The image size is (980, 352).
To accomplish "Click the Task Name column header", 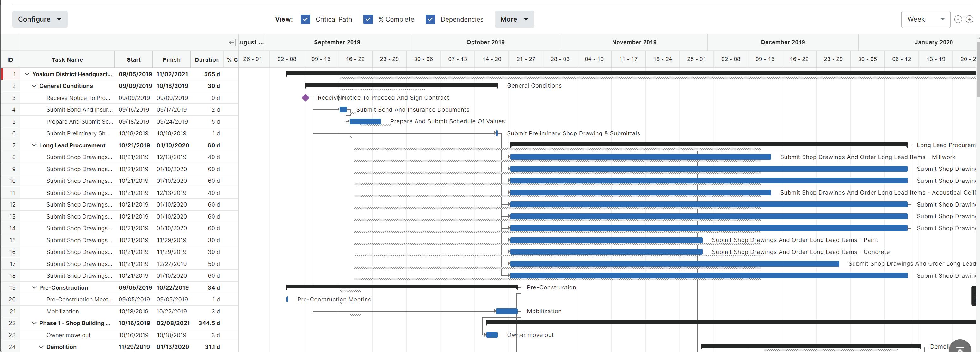I will [67, 60].
